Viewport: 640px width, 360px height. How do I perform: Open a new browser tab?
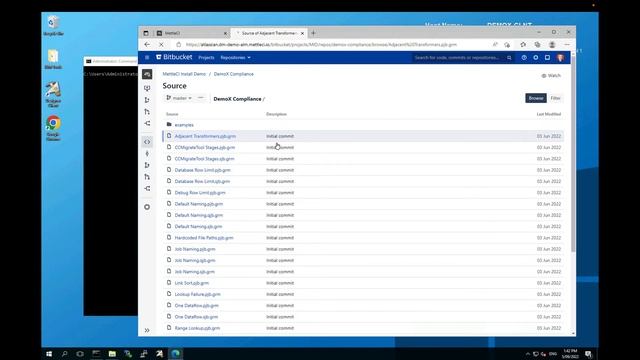tap(313, 33)
